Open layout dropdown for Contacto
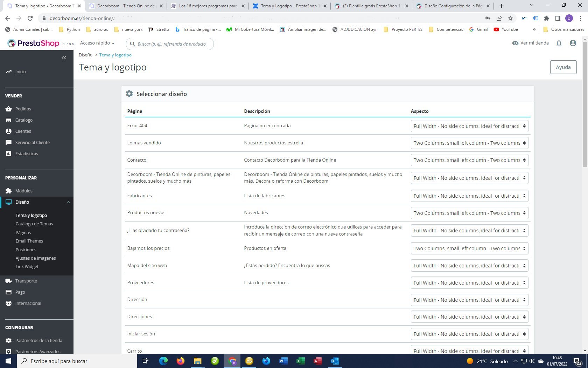The image size is (588, 368). pos(469,160)
